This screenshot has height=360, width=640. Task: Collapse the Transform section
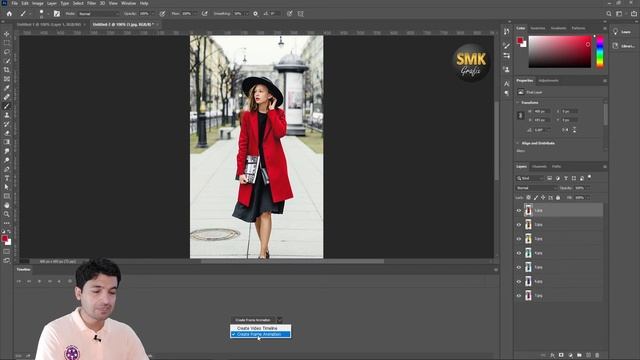point(518,102)
